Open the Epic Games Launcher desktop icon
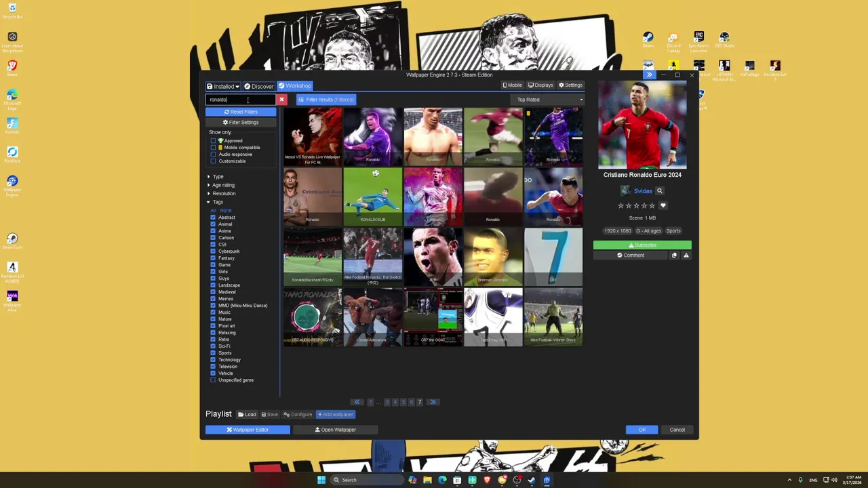The image size is (868, 488). [x=698, y=41]
